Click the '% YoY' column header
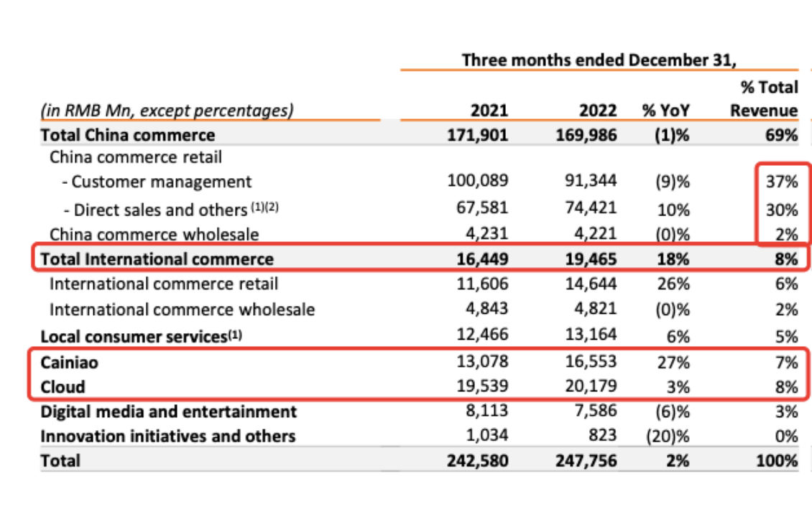Image resolution: width=812 pixels, height=517 pixels. 665,111
